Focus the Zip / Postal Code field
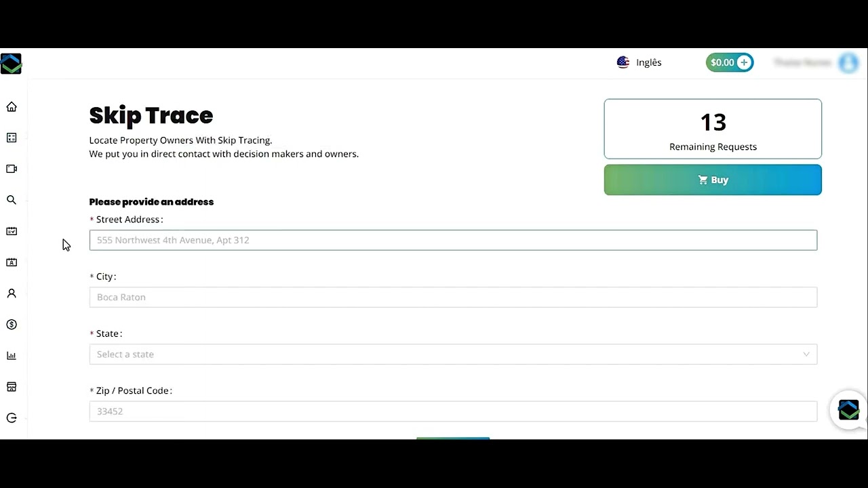Image resolution: width=868 pixels, height=488 pixels. (453, 411)
